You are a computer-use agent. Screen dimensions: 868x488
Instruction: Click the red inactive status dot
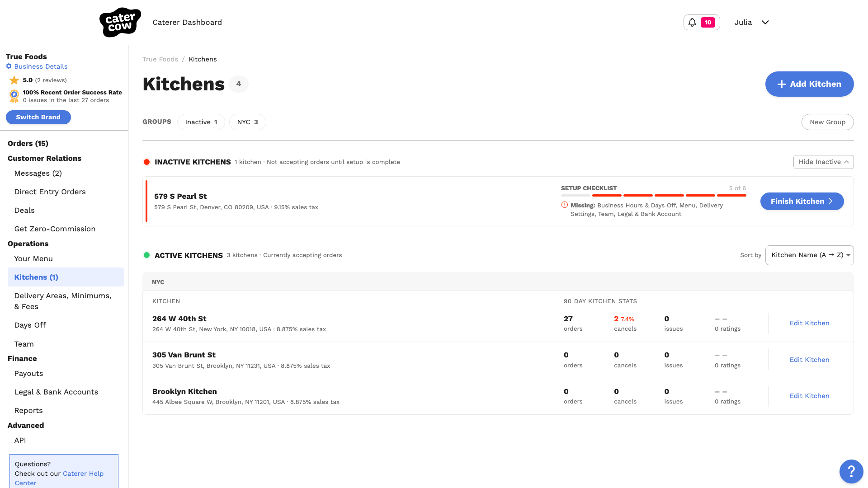(x=146, y=162)
